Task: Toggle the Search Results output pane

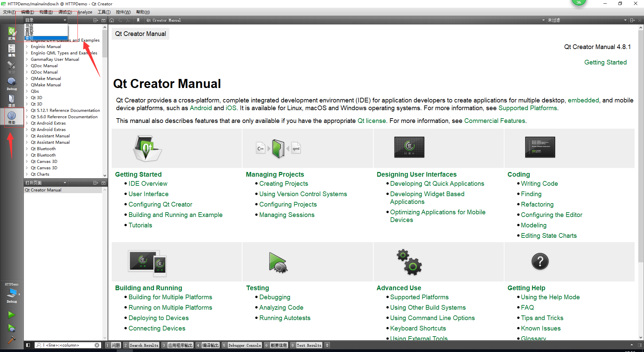Action: (141, 345)
